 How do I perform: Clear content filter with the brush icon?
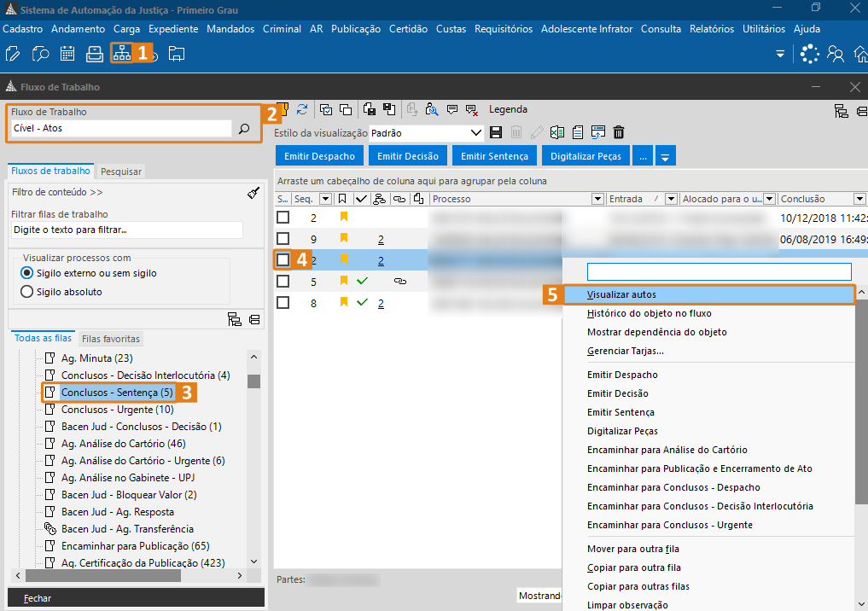(x=253, y=193)
